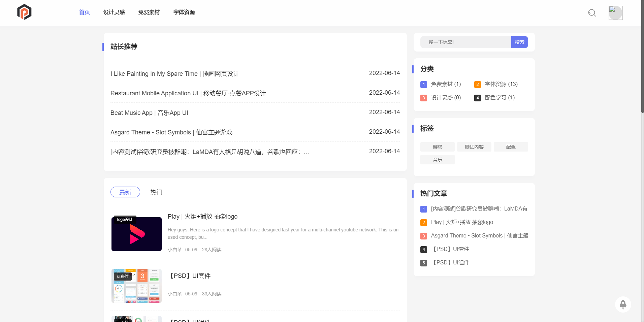Image resolution: width=644 pixels, height=322 pixels.
Task: Click the orange number badge beside 免费素材
Action: coord(423,85)
